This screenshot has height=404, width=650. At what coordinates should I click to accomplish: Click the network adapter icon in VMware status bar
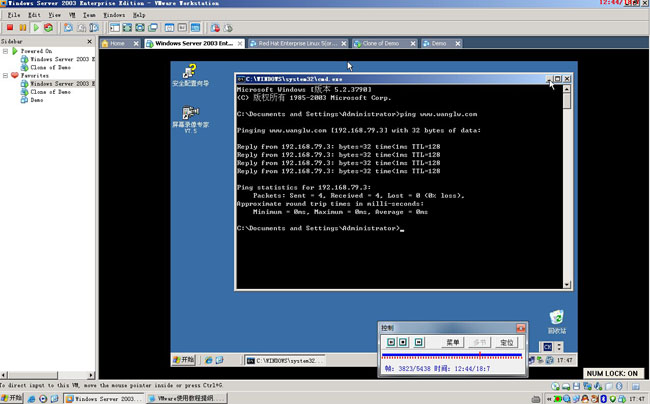[x=587, y=386]
